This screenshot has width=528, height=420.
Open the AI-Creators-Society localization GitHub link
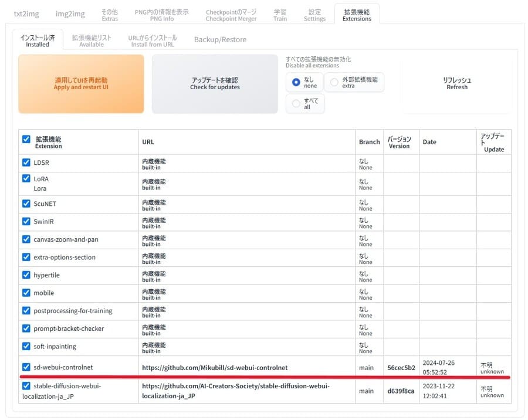point(236,391)
